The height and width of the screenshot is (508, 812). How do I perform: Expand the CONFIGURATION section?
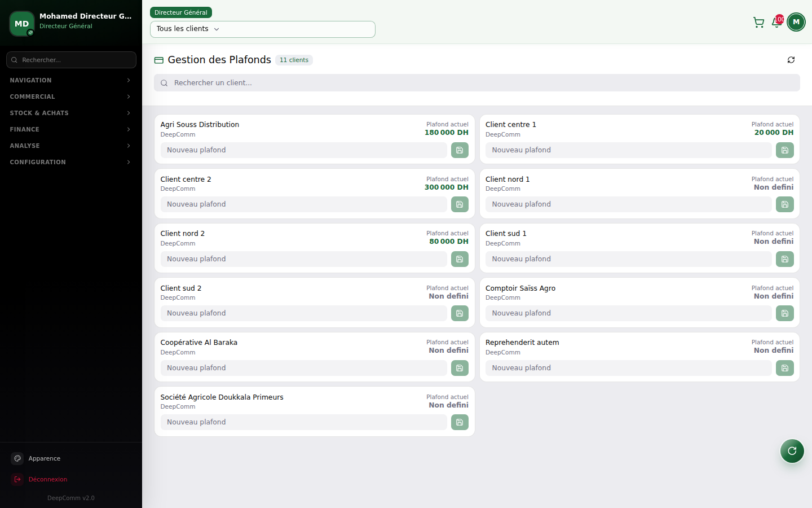(x=71, y=162)
